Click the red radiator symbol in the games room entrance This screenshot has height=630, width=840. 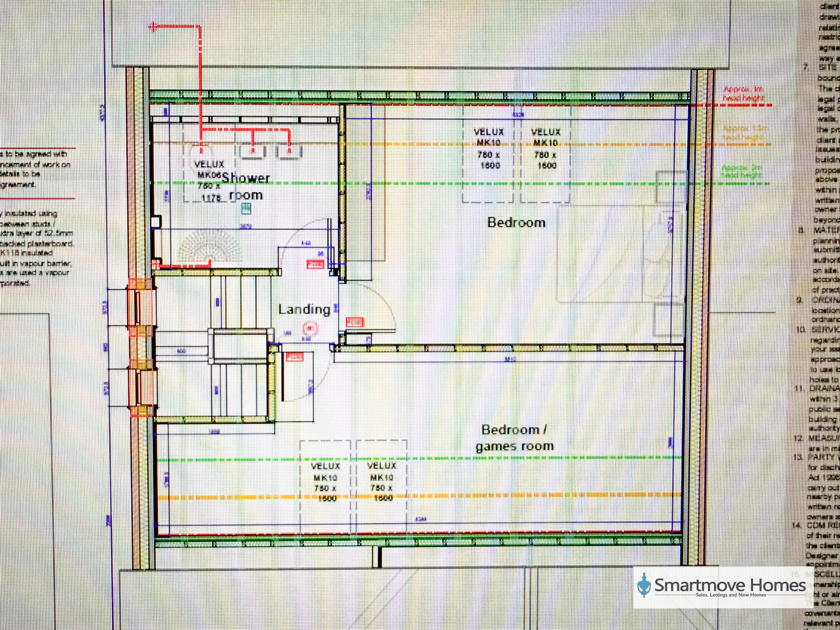[294, 357]
